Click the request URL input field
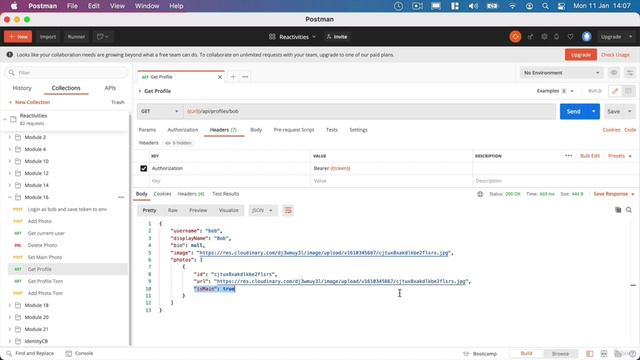This screenshot has height=360, width=640. [370, 111]
